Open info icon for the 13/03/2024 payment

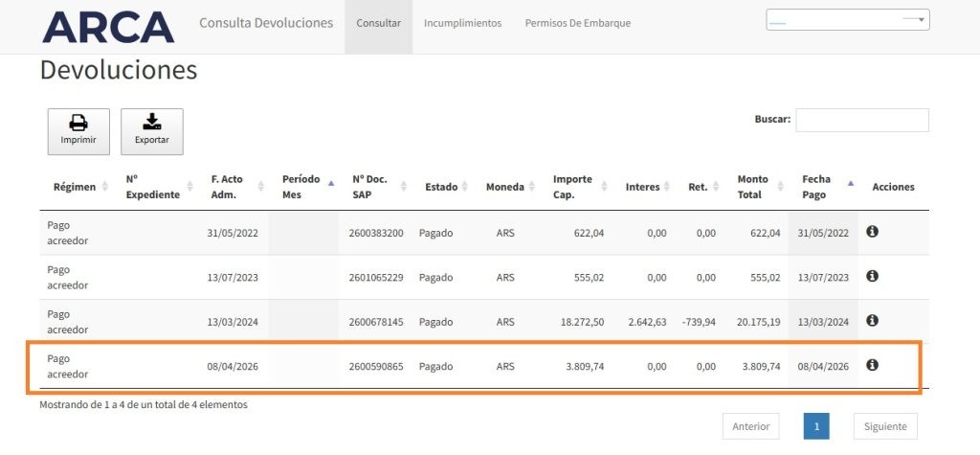click(872, 321)
